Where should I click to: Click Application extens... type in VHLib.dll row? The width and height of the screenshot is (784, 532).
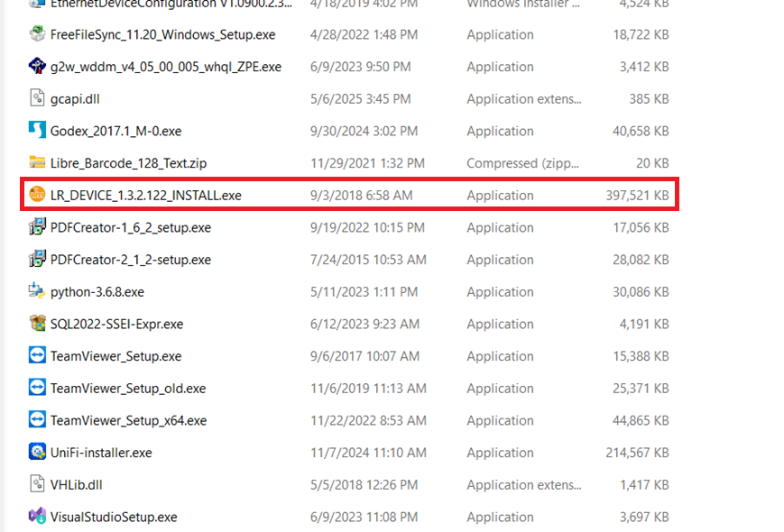pos(524,484)
